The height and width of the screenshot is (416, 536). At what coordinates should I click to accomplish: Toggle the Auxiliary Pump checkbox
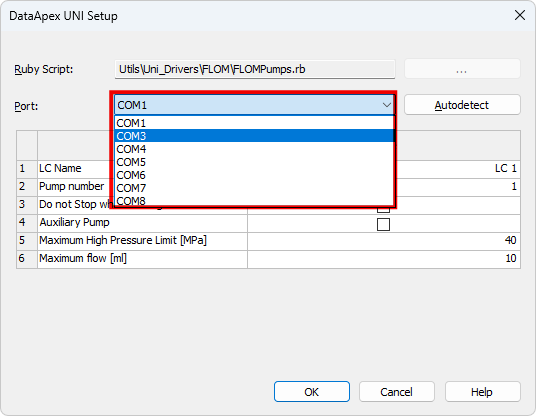click(x=383, y=225)
